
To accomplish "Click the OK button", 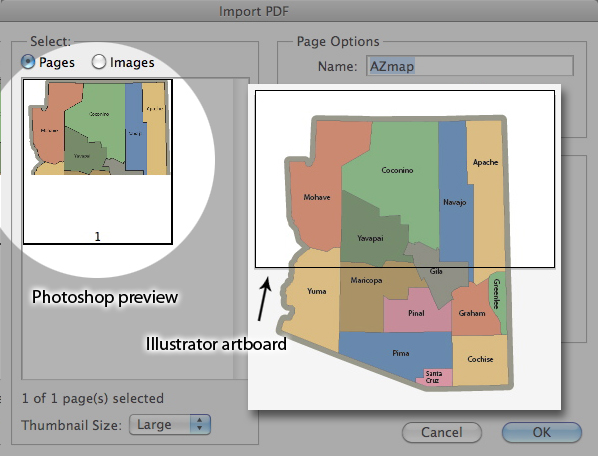I will click(x=542, y=432).
